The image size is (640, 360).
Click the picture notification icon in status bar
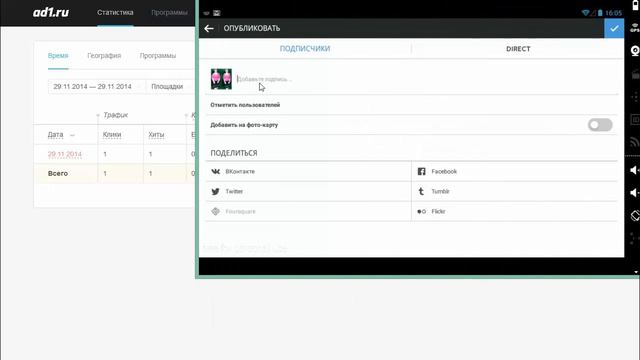(x=217, y=13)
